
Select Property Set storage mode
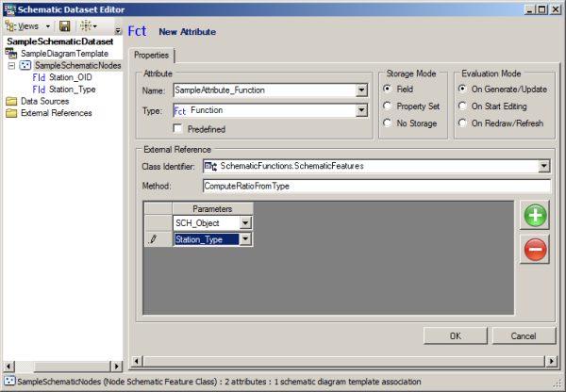pos(390,106)
